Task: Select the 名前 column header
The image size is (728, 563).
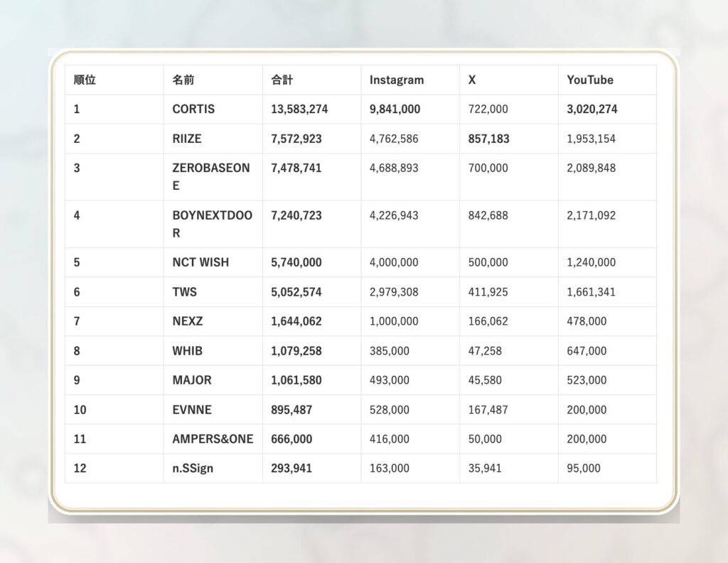Action: [183, 80]
